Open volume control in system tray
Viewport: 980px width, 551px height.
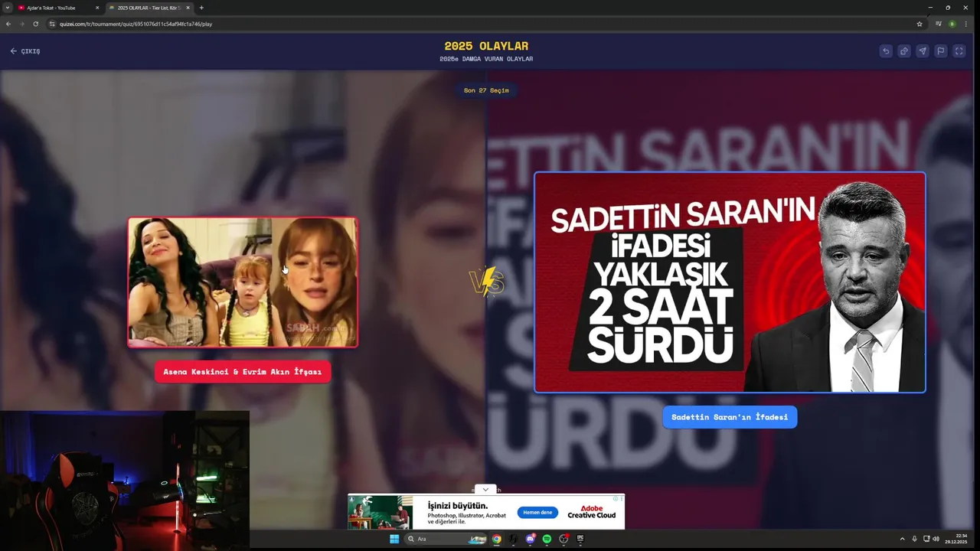[x=936, y=539]
